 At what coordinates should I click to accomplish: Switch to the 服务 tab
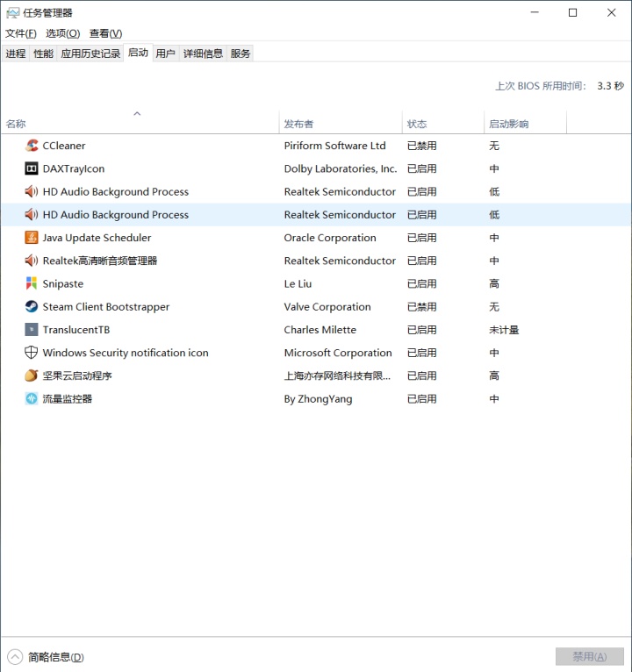point(241,54)
